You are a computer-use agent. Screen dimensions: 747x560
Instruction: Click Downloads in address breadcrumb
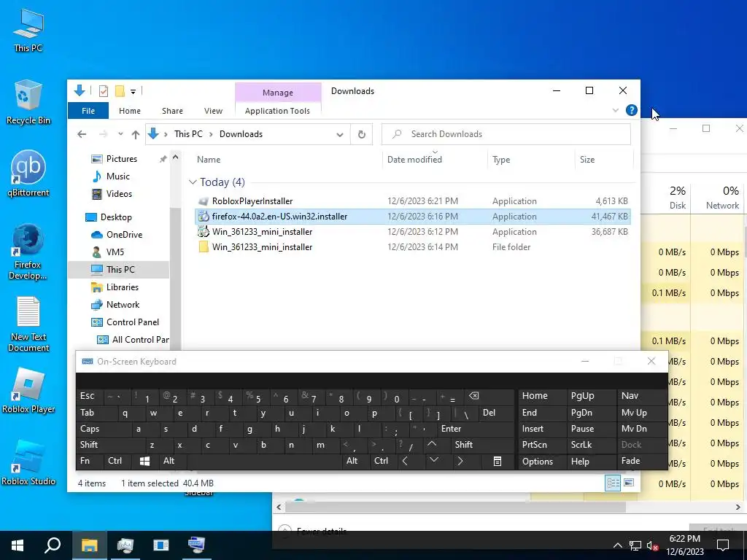tap(241, 134)
